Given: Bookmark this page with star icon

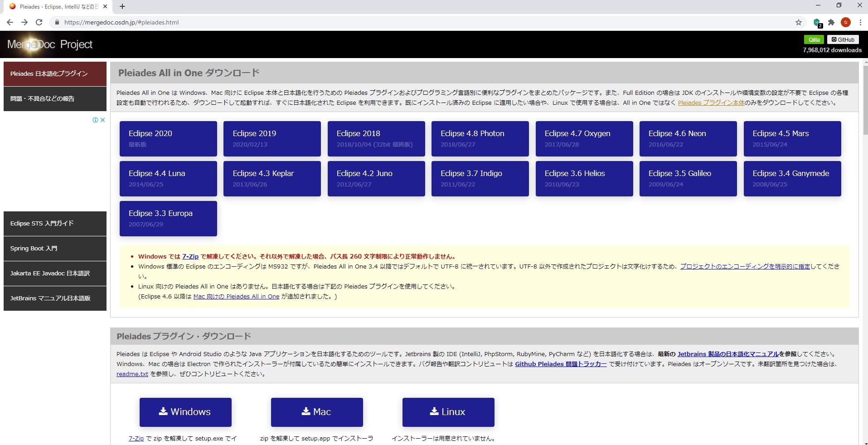Looking at the screenshot, I should pos(798,22).
